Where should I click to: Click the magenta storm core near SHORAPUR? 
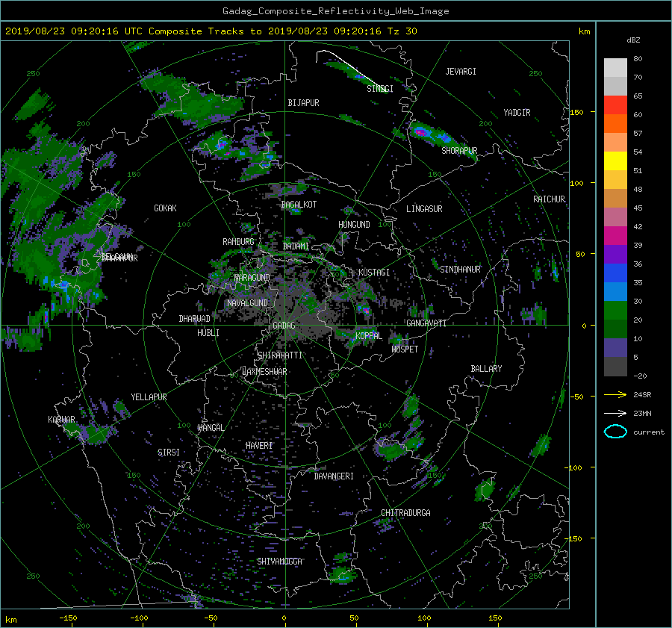coord(421,132)
